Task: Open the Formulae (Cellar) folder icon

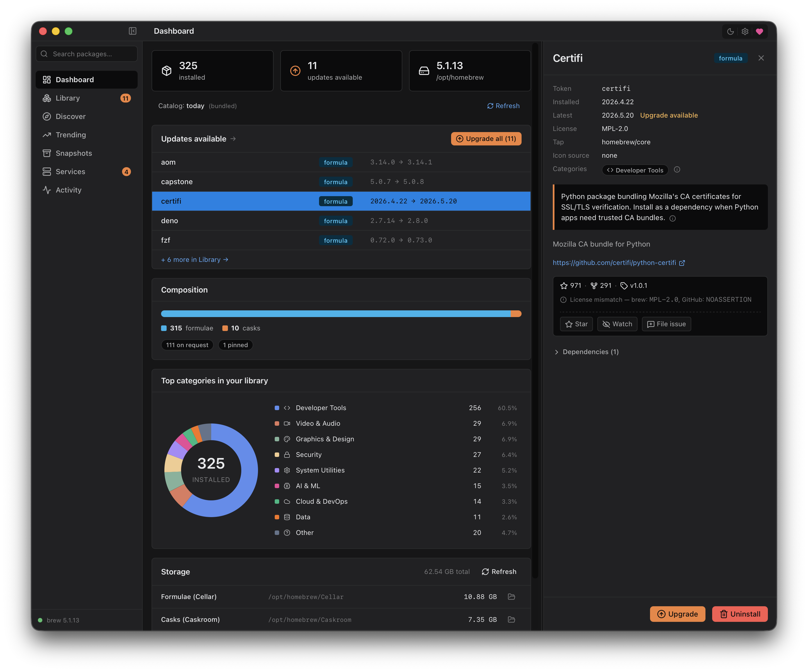Action: (x=511, y=596)
